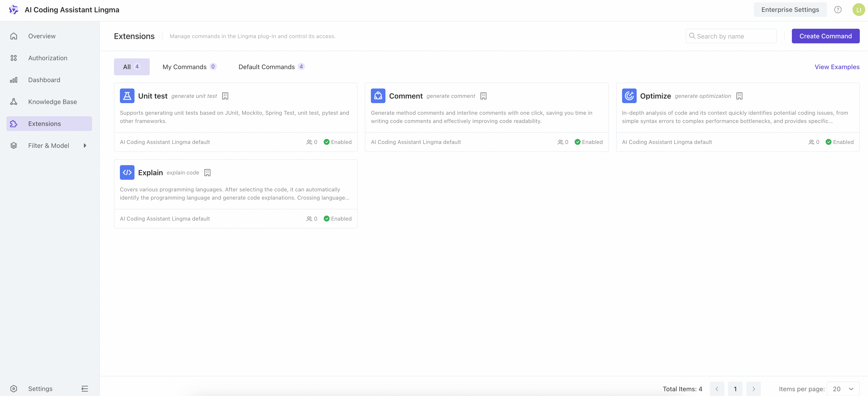The width and height of the screenshot is (868, 396).
Task: Switch to the My Commands tab
Action: click(x=189, y=67)
